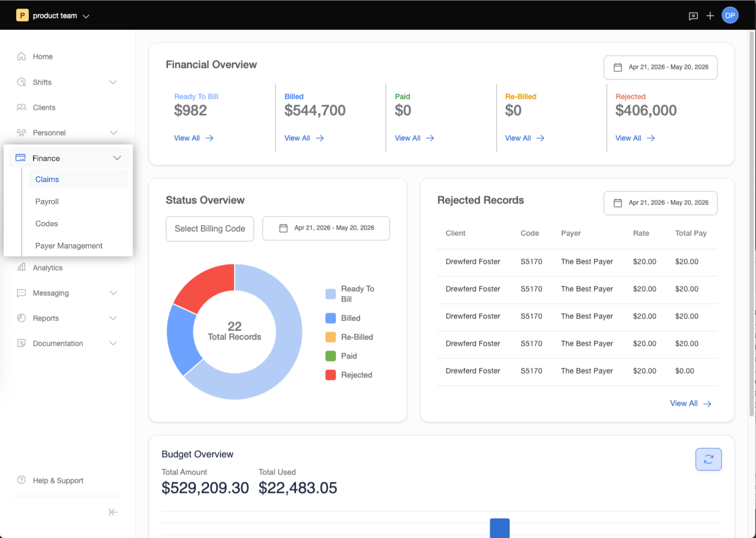Click the Messaging speech bubble icon
The height and width of the screenshot is (538, 756).
(x=22, y=293)
